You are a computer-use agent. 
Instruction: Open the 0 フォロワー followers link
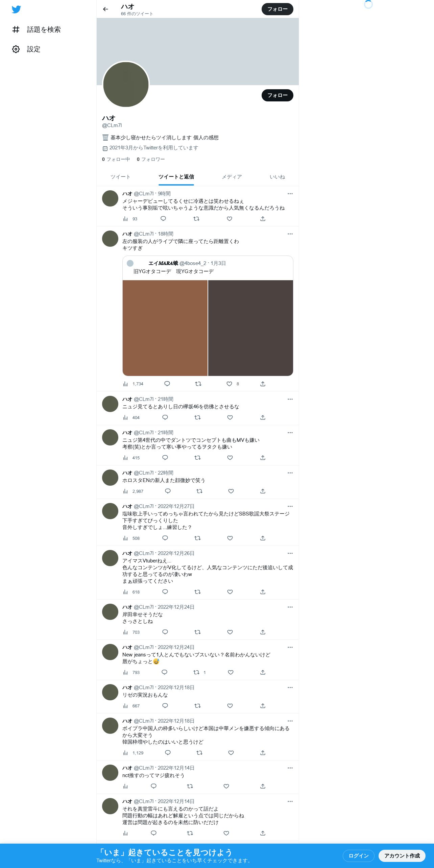click(x=151, y=159)
